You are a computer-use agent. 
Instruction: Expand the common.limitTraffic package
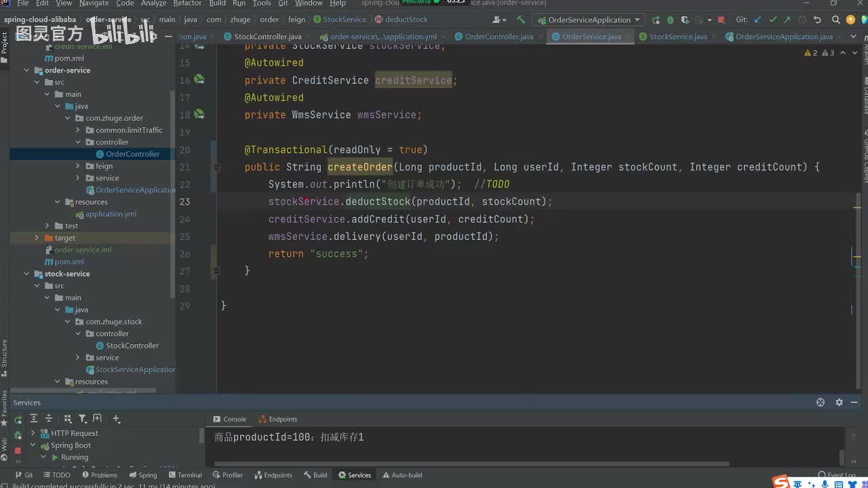pyautogui.click(x=78, y=130)
